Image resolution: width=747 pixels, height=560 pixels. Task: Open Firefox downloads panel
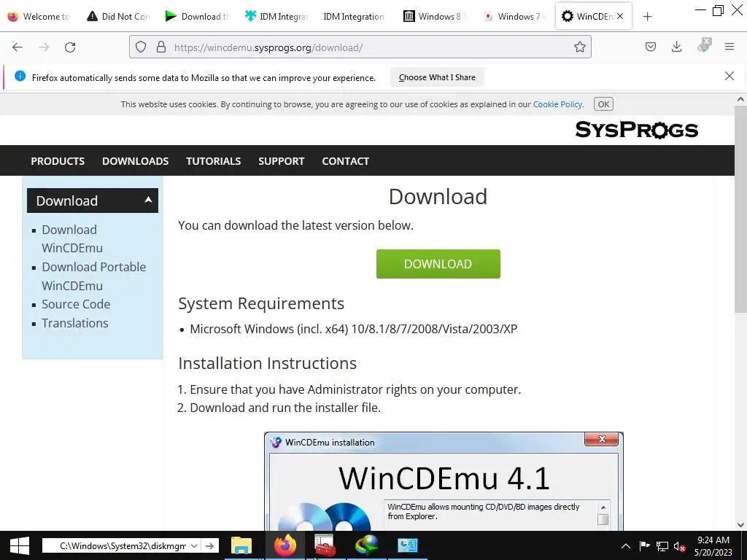coord(676,47)
